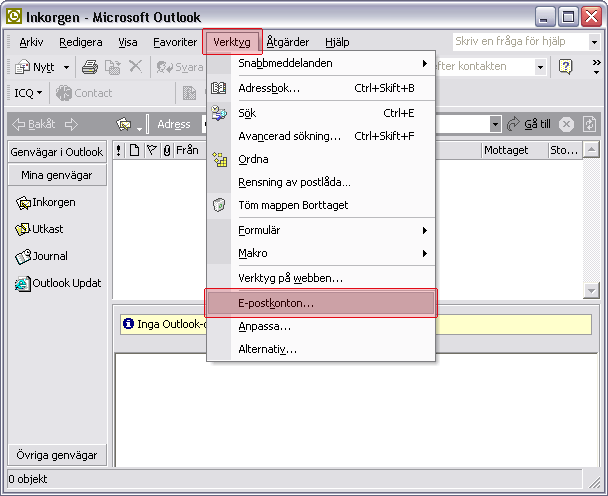Open the Journal shortcut icon

click(24, 256)
